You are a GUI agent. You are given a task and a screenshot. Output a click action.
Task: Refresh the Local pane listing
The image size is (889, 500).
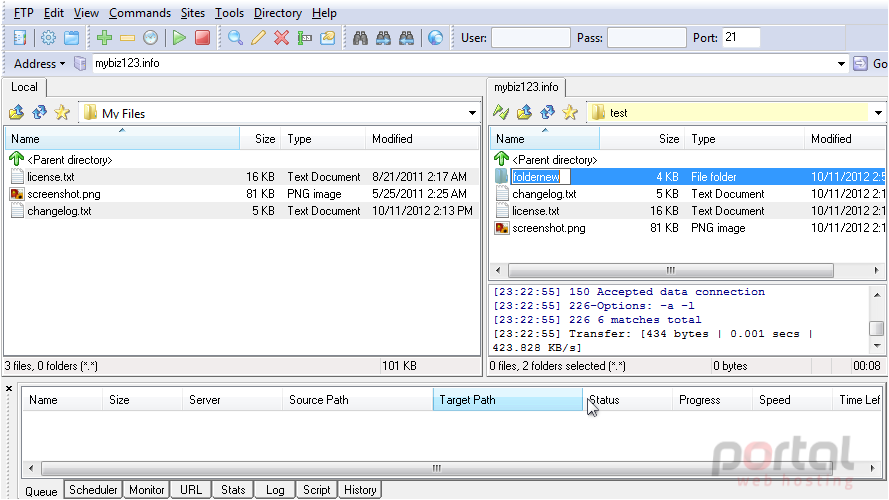pyautogui.click(x=39, y=113)
